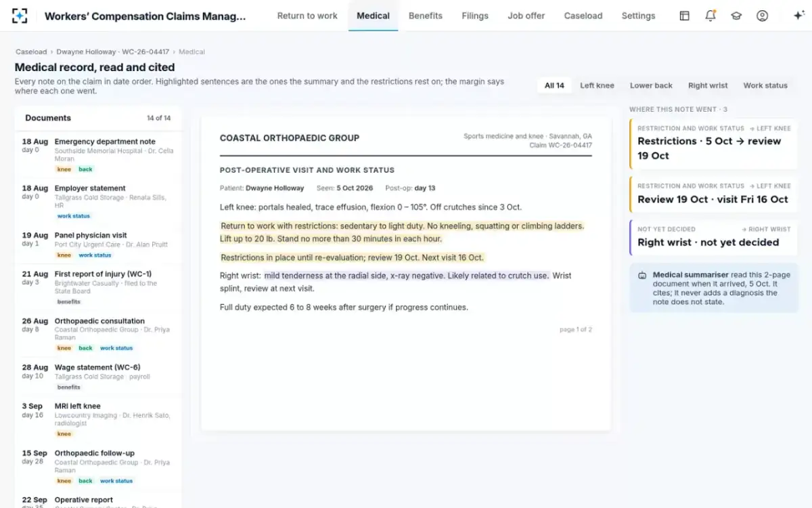This screenshot has height=508, width=812.
Task: Open the MRI left knee document
Action: point(98,419)
